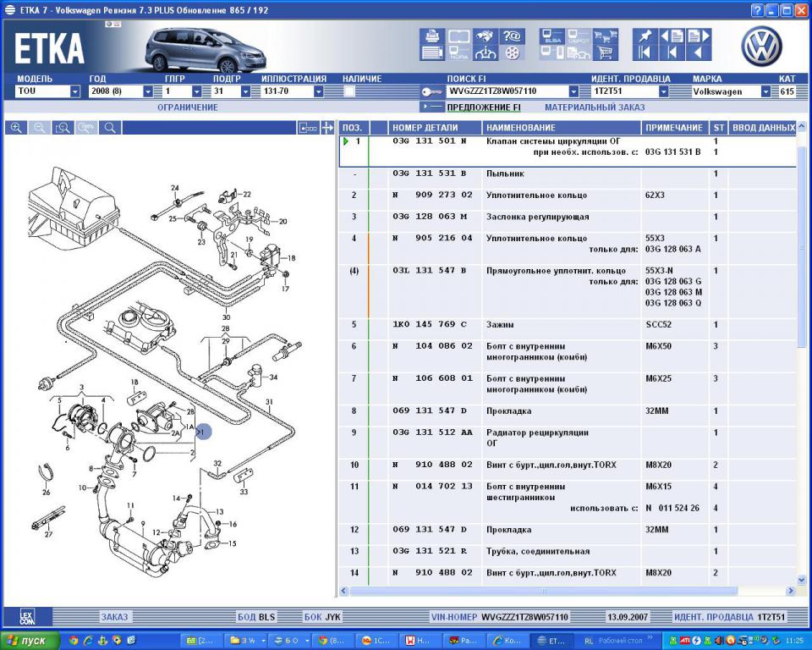Click the Наименование column header
This screenshot has width=812, height=650.
click(x=562, y=128)
